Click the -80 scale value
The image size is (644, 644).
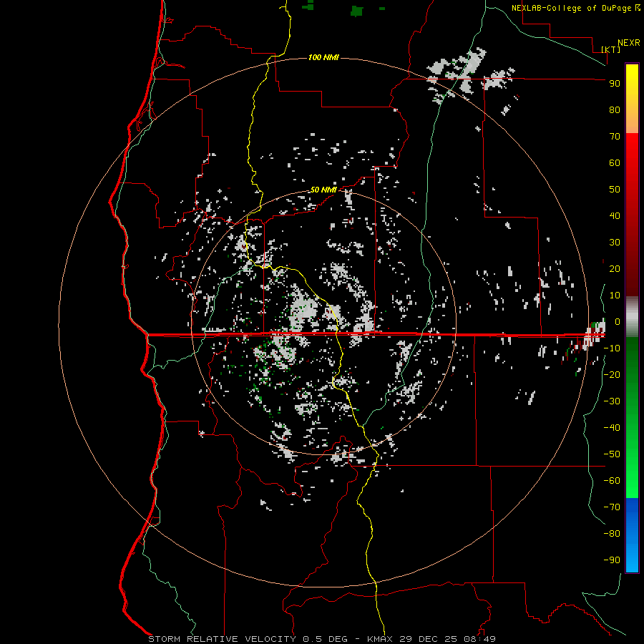612,534
